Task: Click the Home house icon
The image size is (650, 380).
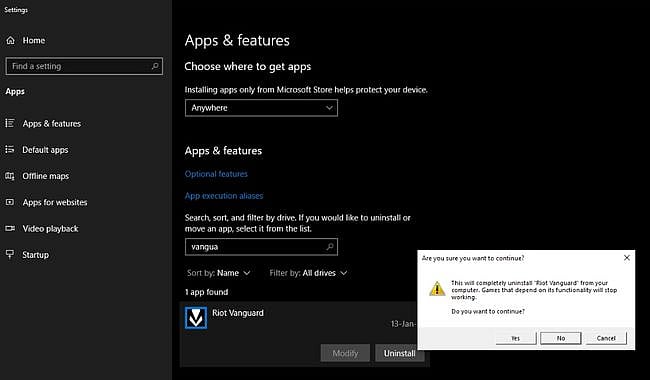Action: coord(10,40)
